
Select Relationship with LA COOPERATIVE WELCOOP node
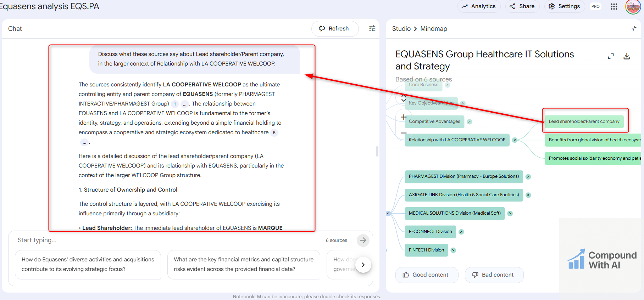pos(457,140)
